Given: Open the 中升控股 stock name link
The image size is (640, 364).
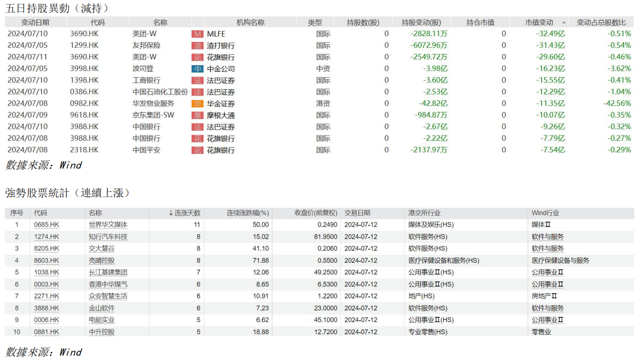Looking at the screenshot, I should [102, 332].
